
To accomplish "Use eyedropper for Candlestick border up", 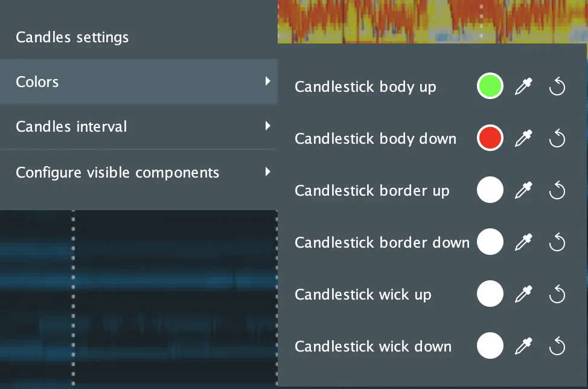I will [x=523, y=191].
